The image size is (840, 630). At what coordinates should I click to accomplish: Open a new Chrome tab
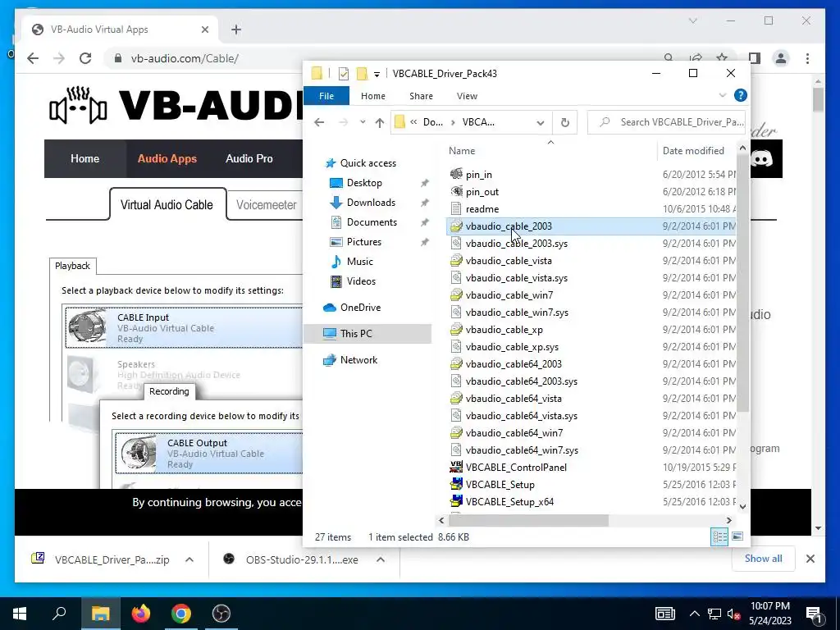click(236, 30)
